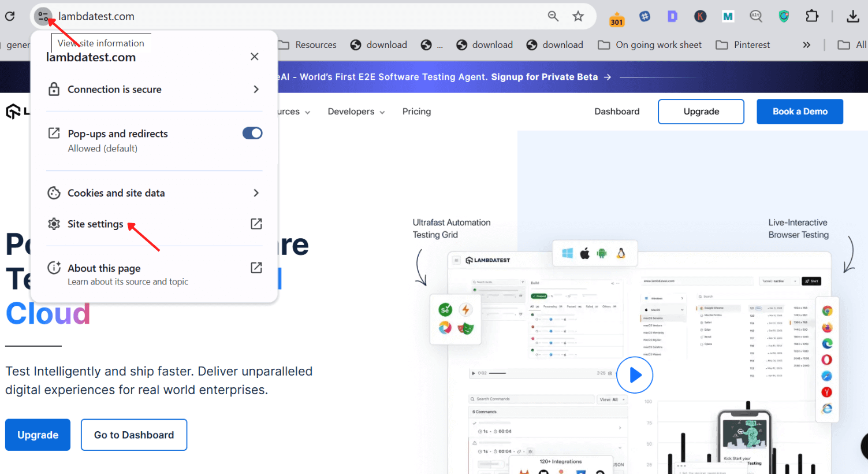Open Site settings entry
The width and height of the screenshot is (868, 474).
click(96, 224)
